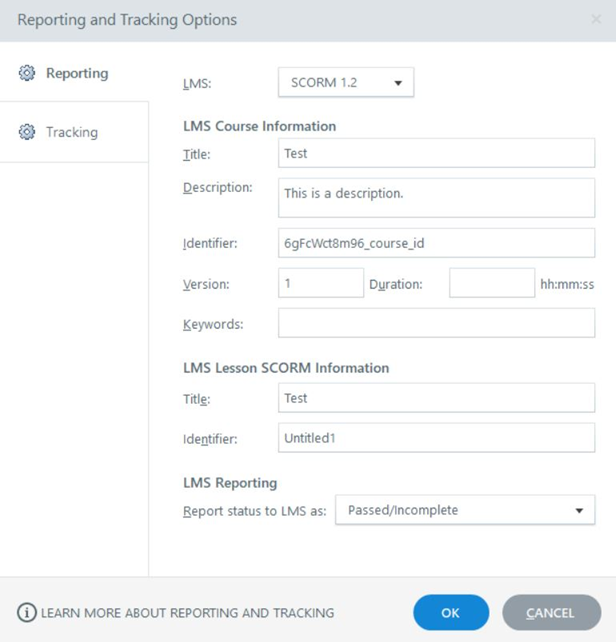This screenshot has height=642, width=616.
Task: Click the LMS Course Information Title field
Action: tap(437, 153)
